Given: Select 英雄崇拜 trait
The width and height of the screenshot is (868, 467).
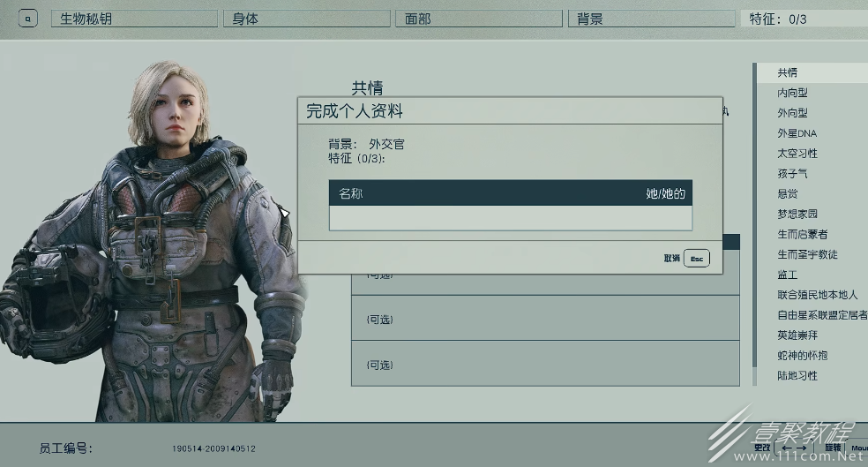Looking at the screenshot, I should tap(797, 335).
